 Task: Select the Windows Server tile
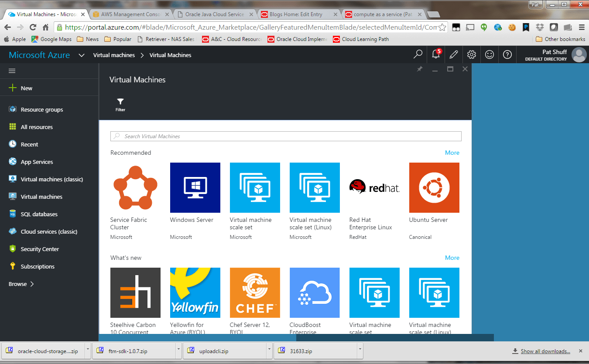(195, 201)
